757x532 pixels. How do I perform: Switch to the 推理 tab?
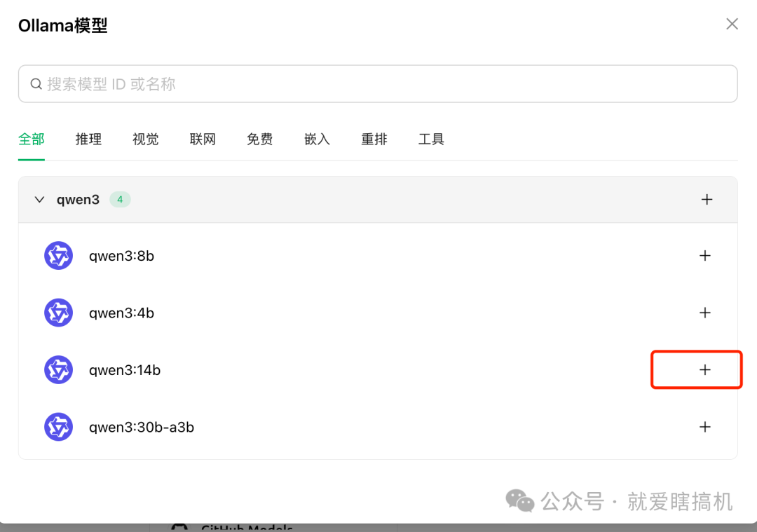tap(88, 139)
